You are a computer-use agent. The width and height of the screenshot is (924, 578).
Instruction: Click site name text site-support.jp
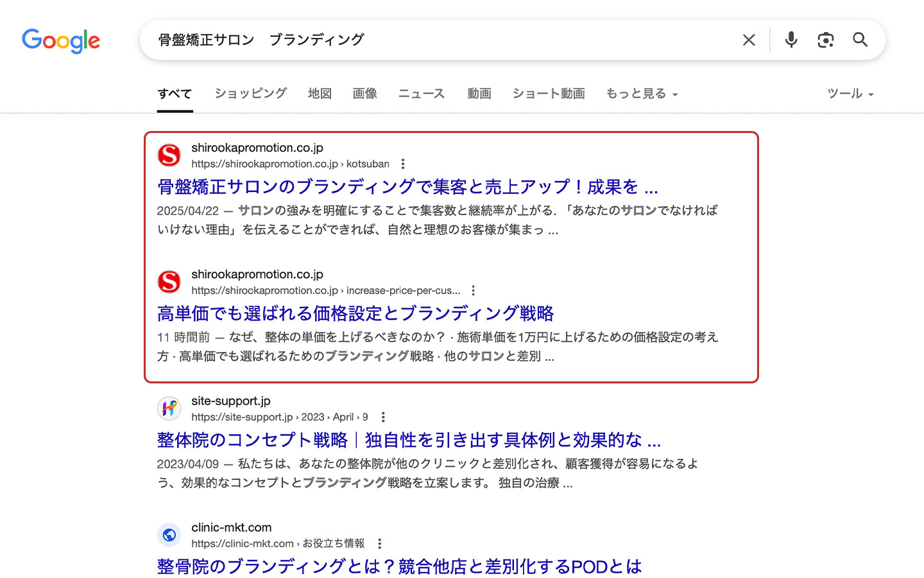click(231, 401)
